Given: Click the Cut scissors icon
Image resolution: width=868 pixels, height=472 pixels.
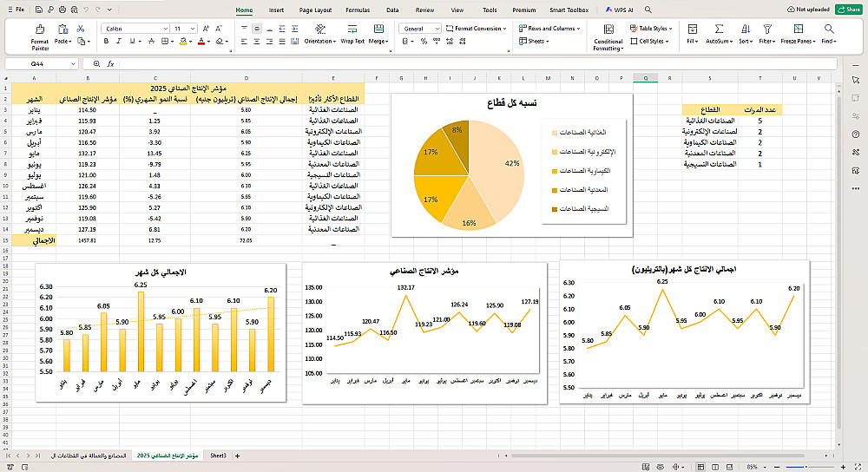Looking at the screenshot, I should click(81, 28).
